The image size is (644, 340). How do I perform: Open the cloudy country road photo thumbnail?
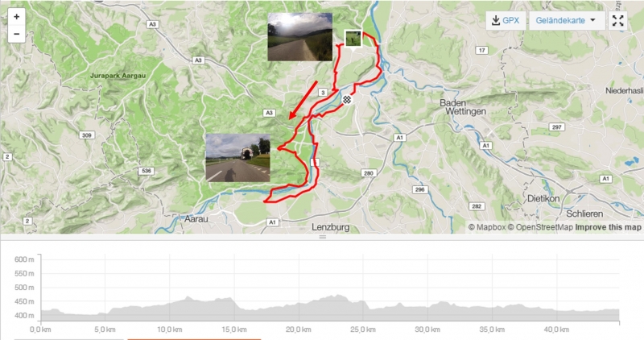299,36
